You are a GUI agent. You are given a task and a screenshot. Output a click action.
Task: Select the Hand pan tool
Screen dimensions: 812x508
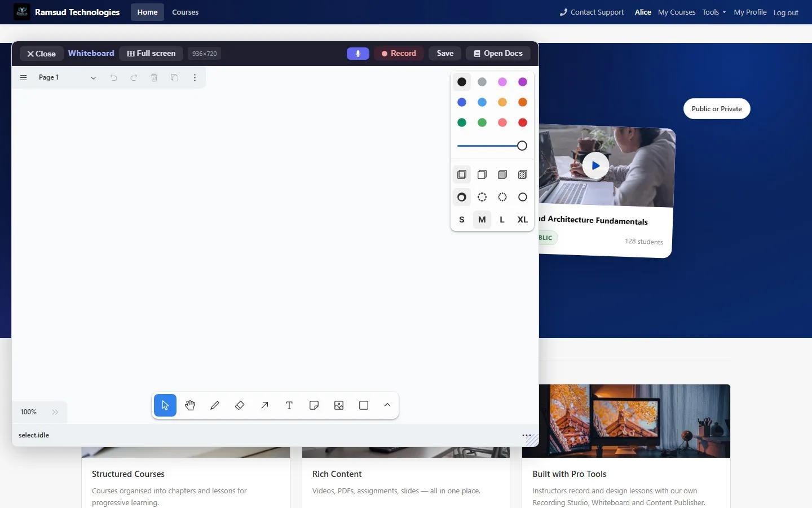tap(190, 405)
